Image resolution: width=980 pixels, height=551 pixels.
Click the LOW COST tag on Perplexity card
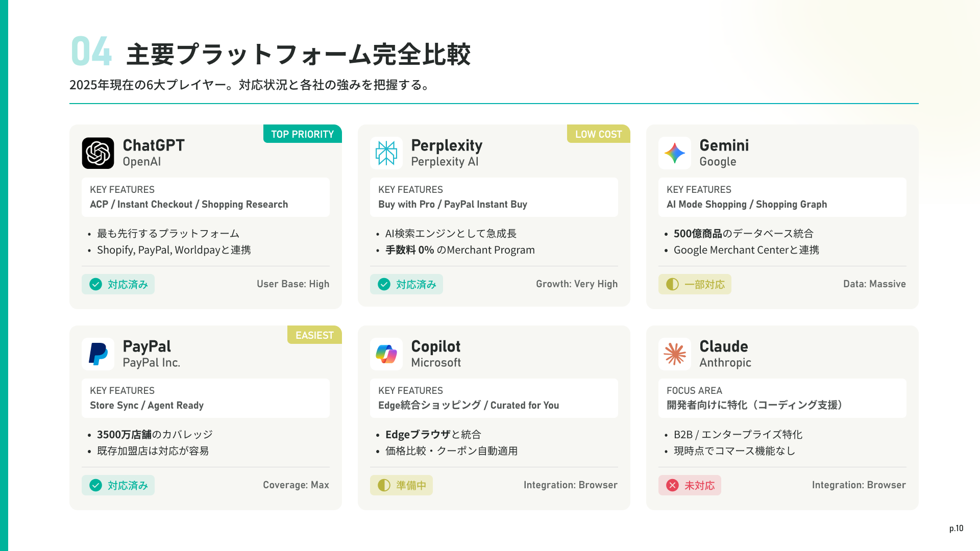pyautogui.click(x=598, y=134)
